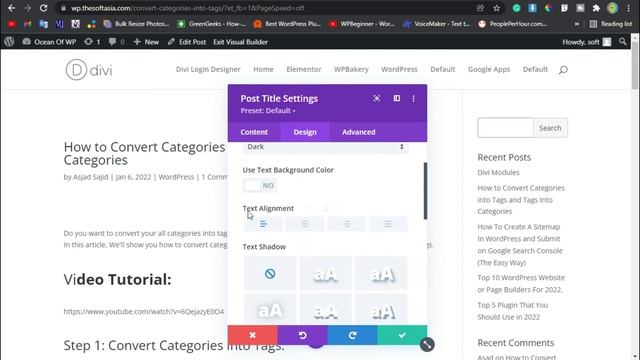Click settings modal scrollbar
Image resolution: width=640 pixels, height=360 pixels.
[425, 191]
